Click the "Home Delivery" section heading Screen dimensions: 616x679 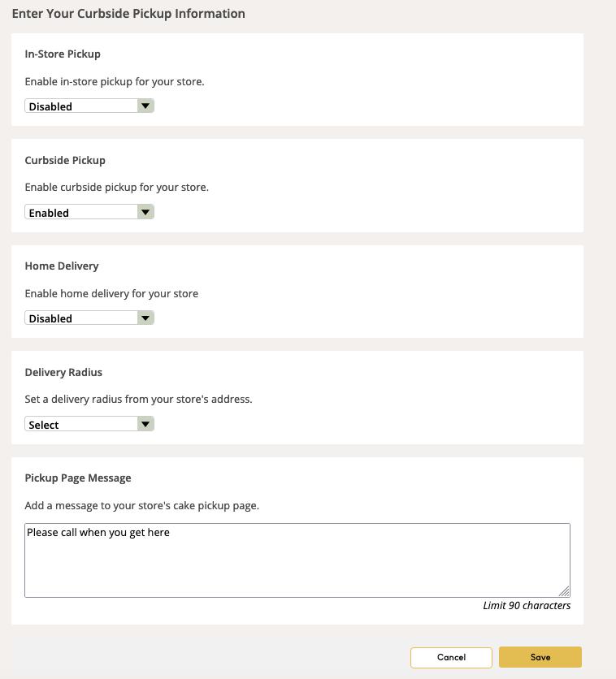(62, 266)
